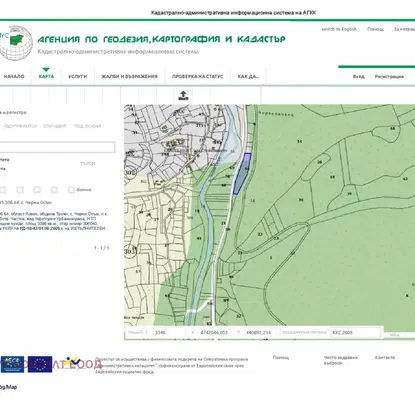Click the pagination text 1 - 1 / 1
415x400 pixels.
tap(101, 248)
